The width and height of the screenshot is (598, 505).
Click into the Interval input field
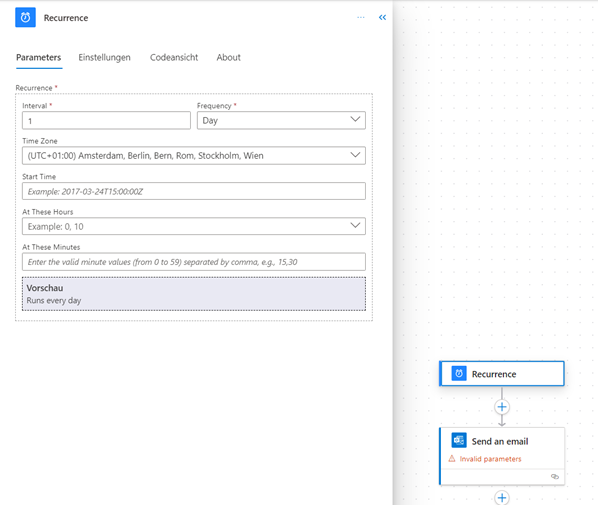click(x=106, y=121)
